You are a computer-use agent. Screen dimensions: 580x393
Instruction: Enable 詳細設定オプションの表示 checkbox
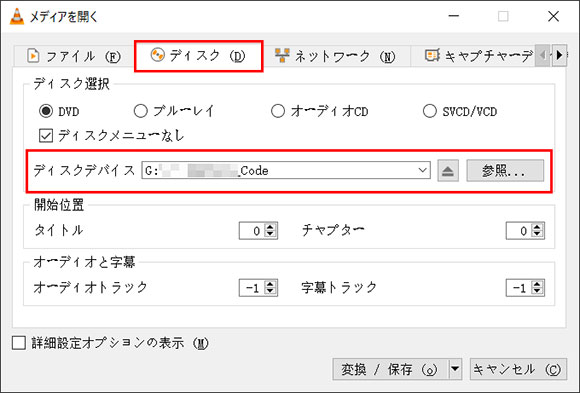click(x=18, y=343)
